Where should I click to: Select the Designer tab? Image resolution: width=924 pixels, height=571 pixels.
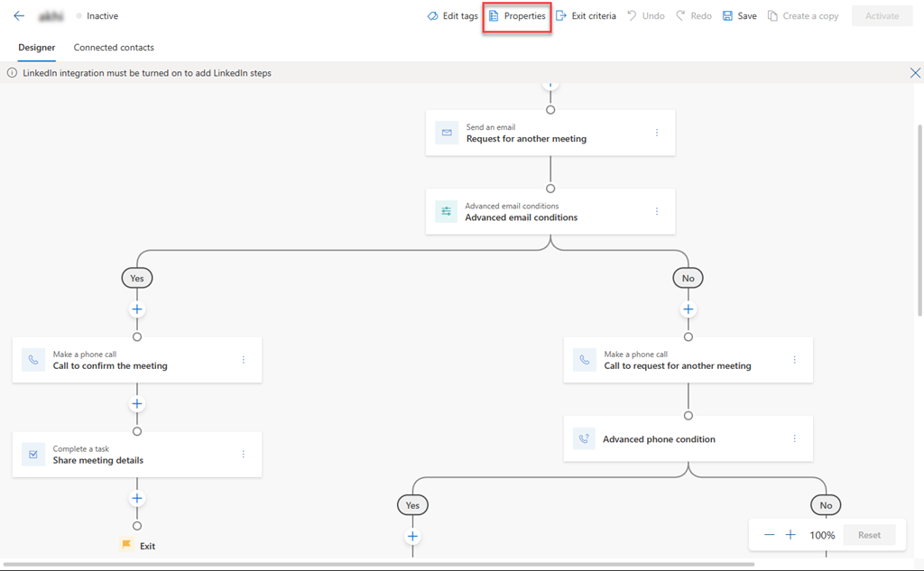click(36, 47)
